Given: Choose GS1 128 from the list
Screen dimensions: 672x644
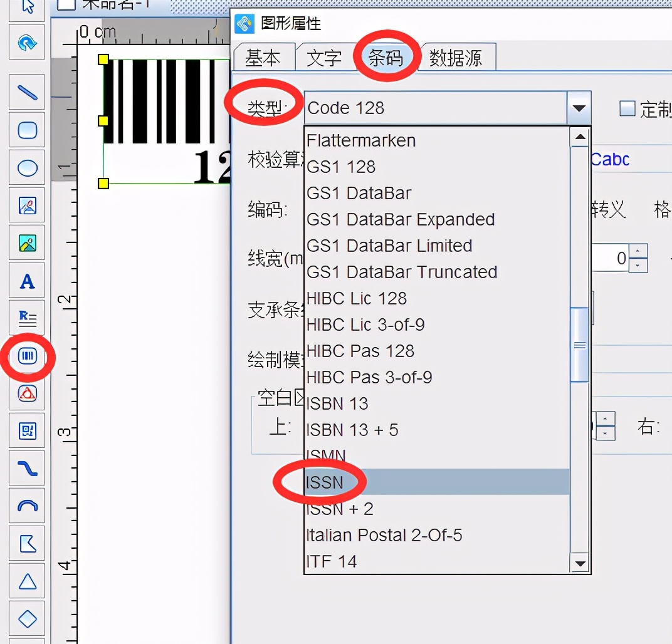Looking at the screenshot, I should 437,167.
